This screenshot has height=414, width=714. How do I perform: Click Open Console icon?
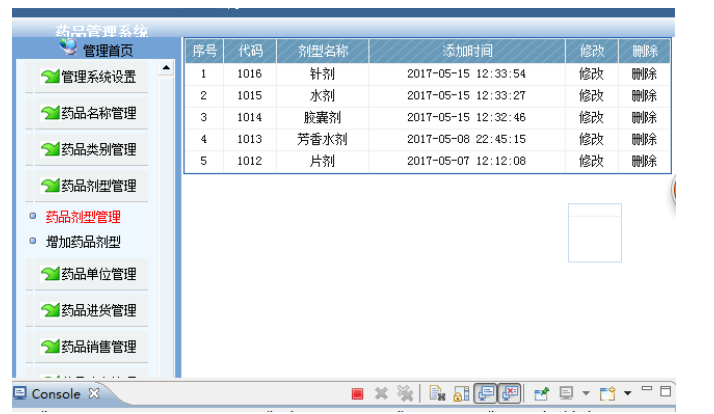[x=607, y=394]
